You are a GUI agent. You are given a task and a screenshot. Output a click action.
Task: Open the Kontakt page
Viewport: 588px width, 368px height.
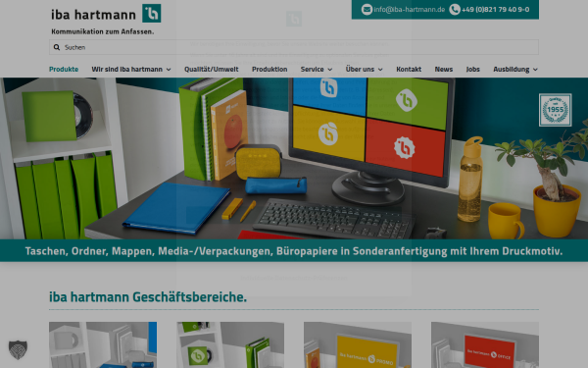pos(409,69)
